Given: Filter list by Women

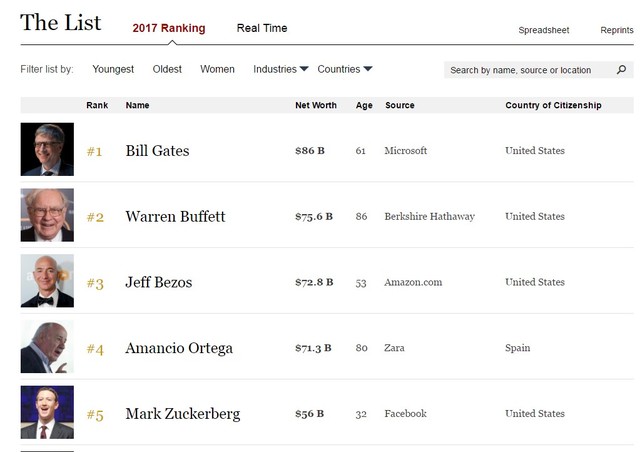Looking at the screenshot, I should click(x=217, y=69).
